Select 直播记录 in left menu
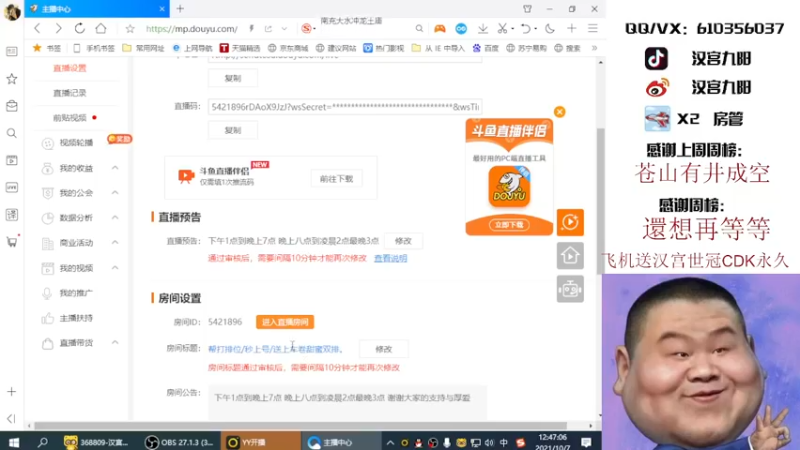The height and width of the screenshot is (450, 800). tap(70, 93)
